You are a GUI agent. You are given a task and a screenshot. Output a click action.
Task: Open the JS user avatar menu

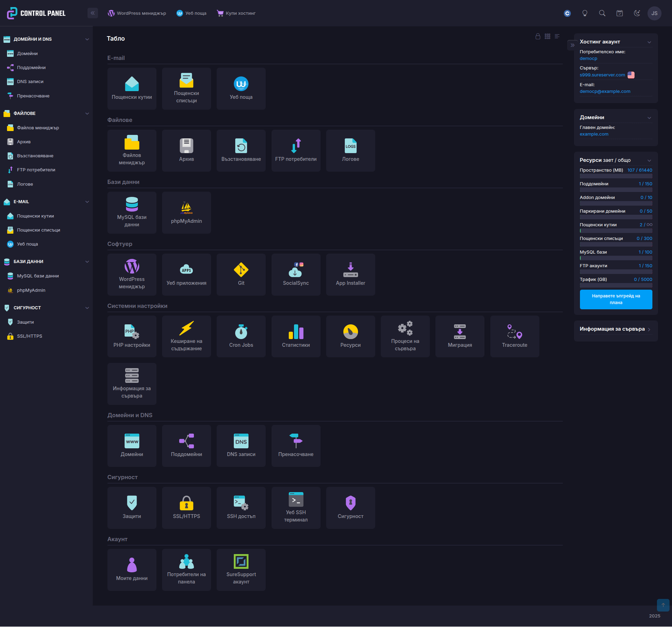(654, 13)
